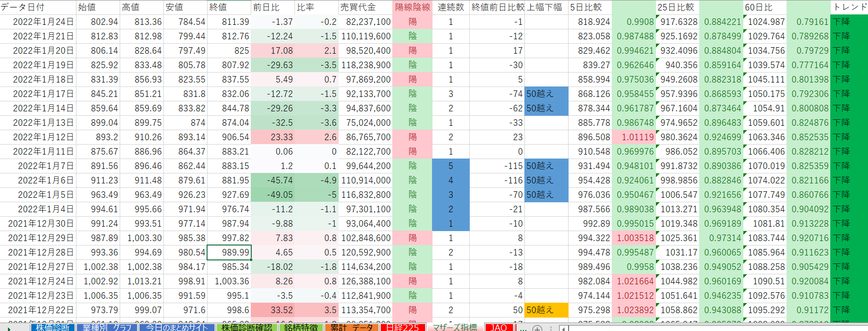868x331 pixels.
Task: Select 下降 in the 2022年1月24日 row
Action: point(849,22)
